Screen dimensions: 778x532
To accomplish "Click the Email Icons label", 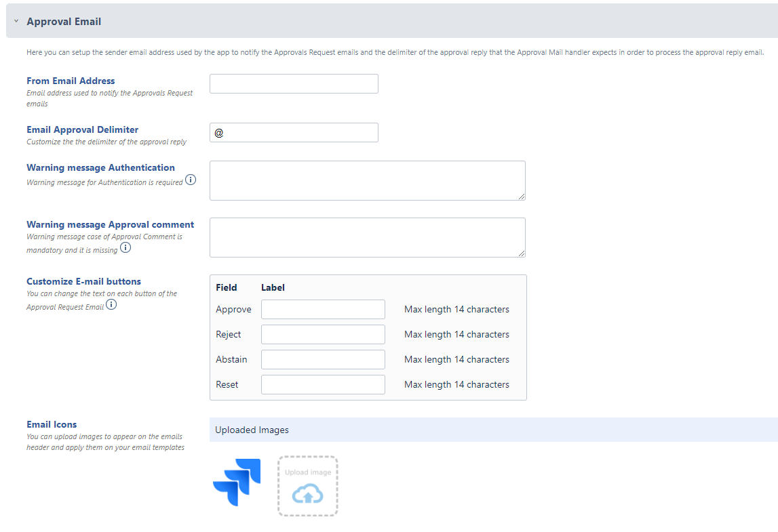I will [x=52, y=425].
